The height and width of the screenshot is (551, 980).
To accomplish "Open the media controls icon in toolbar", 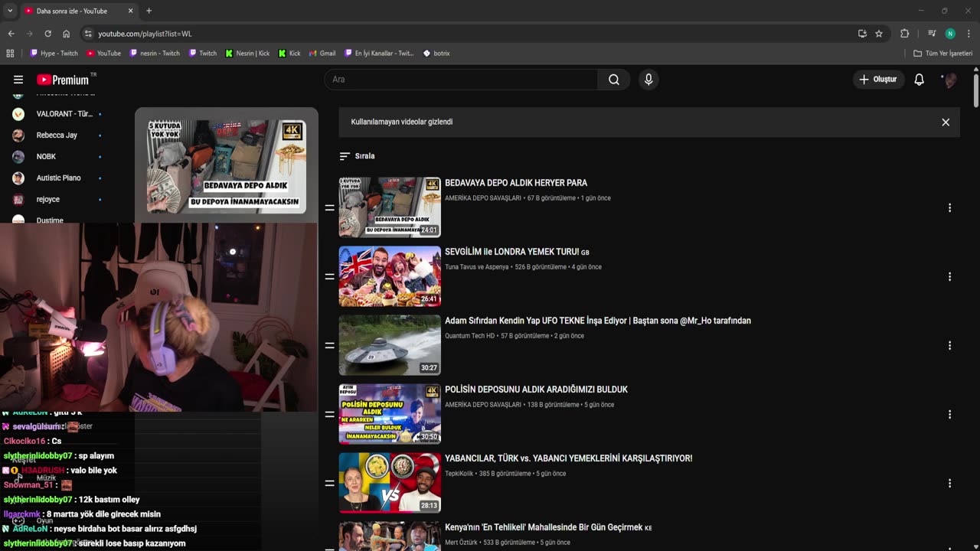I will point(932,34).
